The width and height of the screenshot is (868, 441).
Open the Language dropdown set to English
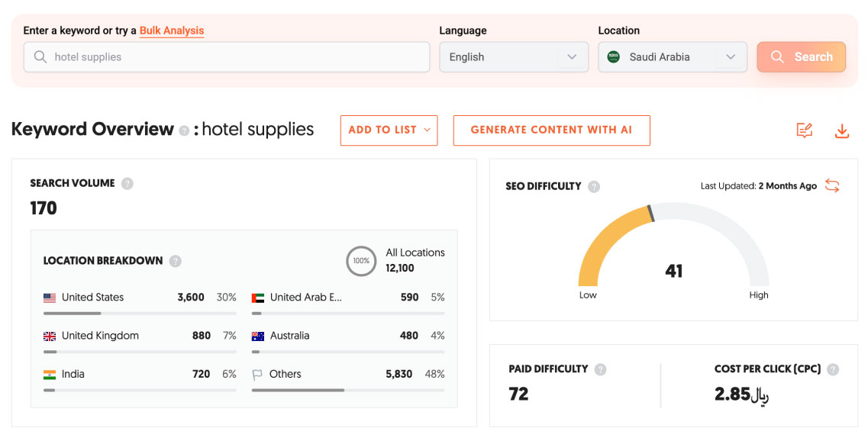pyautogui.click(x=513, y=57)
